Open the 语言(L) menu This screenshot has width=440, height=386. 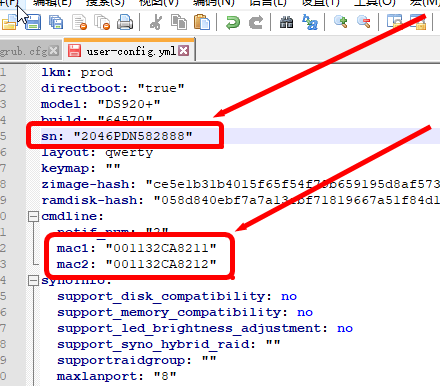tap(268, 3)
